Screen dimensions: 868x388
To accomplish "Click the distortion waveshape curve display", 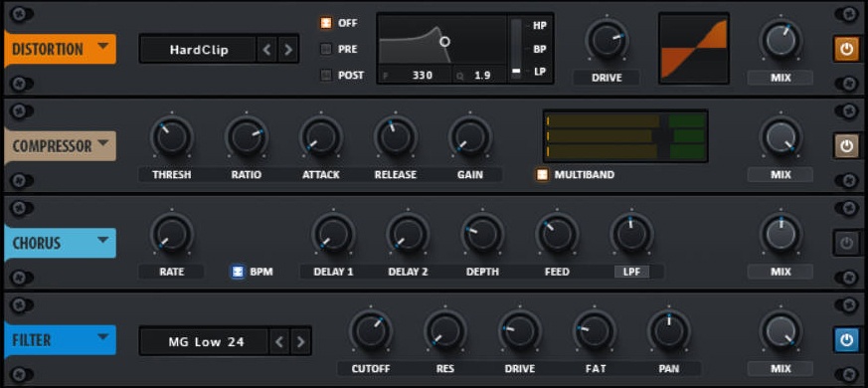I will point(694,48).
